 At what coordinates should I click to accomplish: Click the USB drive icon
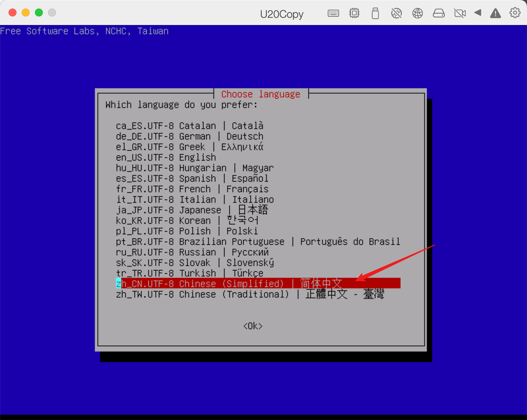coord(375,13)
